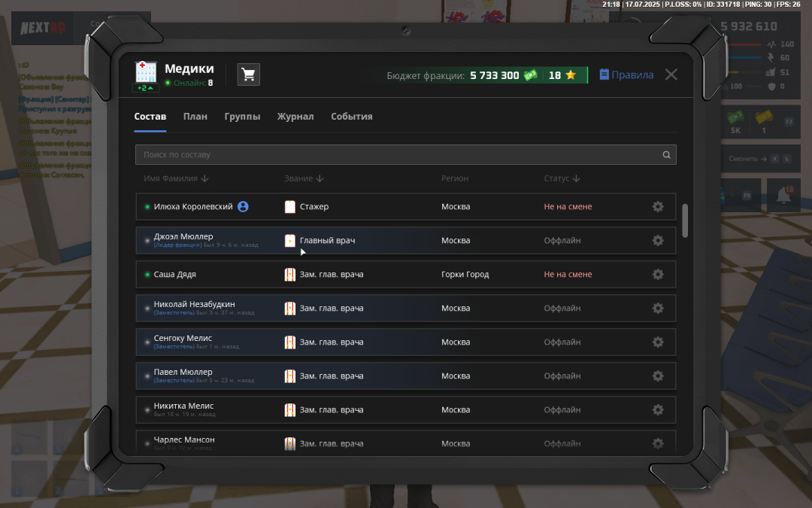Image resolution: width=812 pixels, height=508 pixels.
Task: Click the cash icon beside faction budget
Action: [x=530, y=75]
